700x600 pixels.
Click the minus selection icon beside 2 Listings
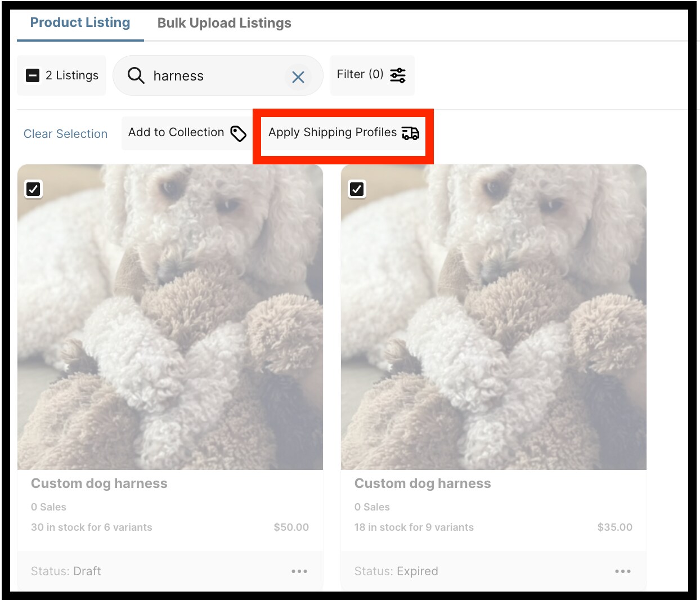[33, 75]
